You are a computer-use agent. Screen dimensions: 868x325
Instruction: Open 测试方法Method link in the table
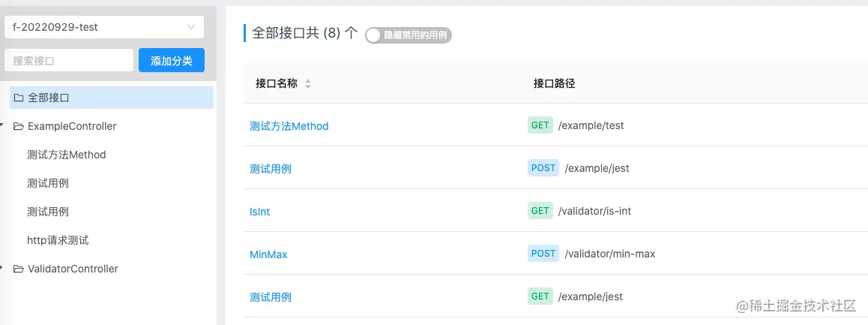click(x=289, y=126)
